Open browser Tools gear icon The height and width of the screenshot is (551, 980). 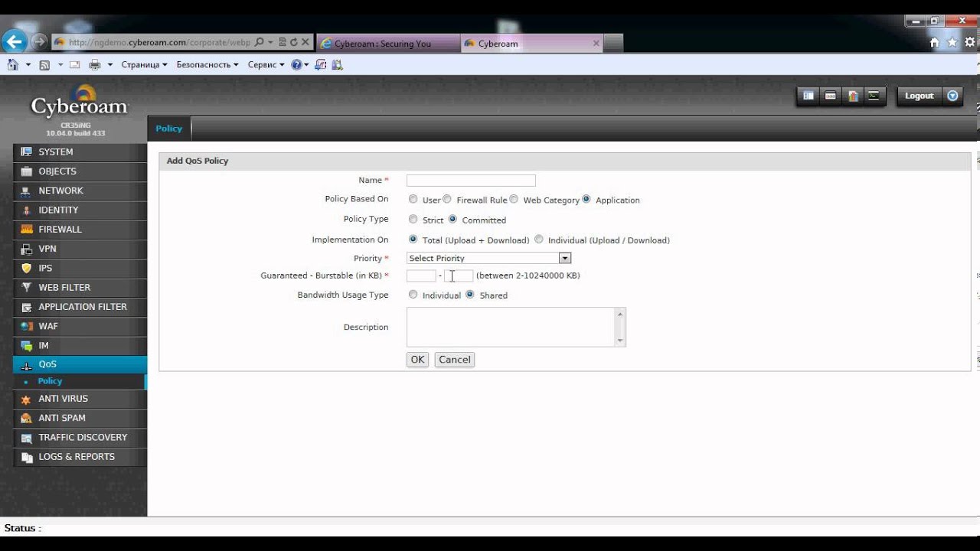970,43
